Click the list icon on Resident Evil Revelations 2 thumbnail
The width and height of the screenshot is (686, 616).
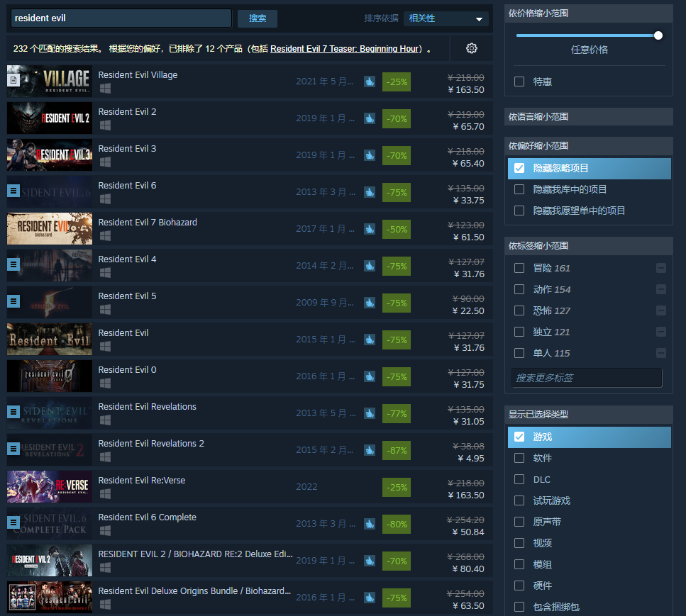13,449
